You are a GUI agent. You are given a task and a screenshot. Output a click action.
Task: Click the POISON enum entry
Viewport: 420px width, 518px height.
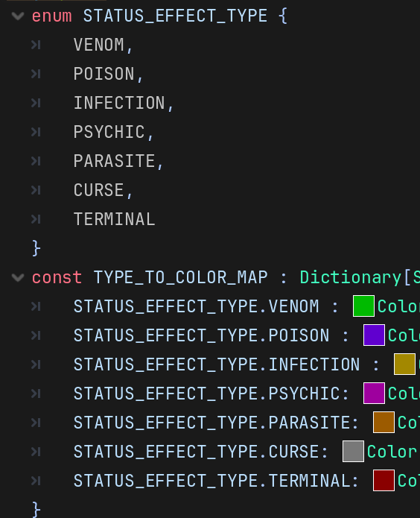pos(104,74)
